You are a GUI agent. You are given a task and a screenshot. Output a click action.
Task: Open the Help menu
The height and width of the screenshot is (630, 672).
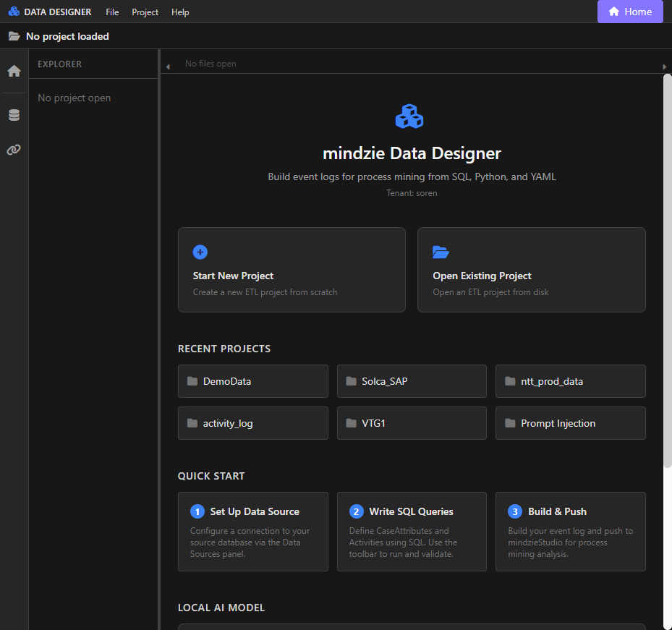coord(180,12)
